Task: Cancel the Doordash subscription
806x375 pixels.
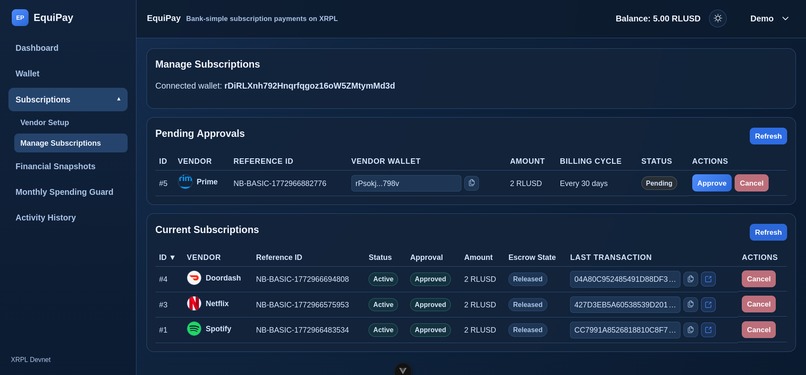Action: [758, 279]
